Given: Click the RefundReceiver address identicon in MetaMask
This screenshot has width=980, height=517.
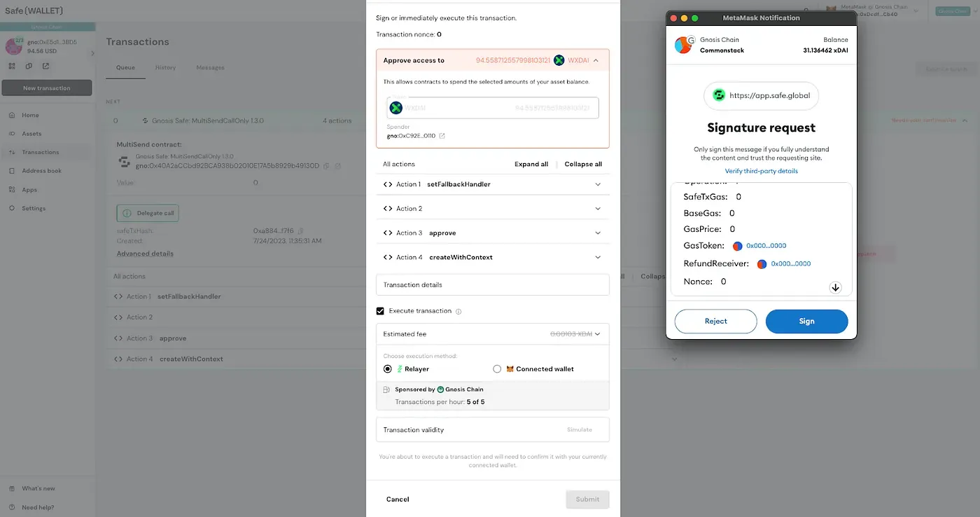Looking at the screenshot, I should pyautogui.click(x=762, y=264).
